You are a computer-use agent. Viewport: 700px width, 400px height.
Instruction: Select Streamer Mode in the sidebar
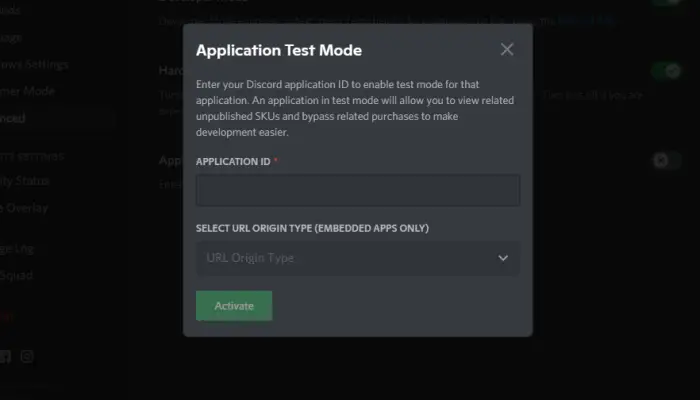click(x=27, y=92)
